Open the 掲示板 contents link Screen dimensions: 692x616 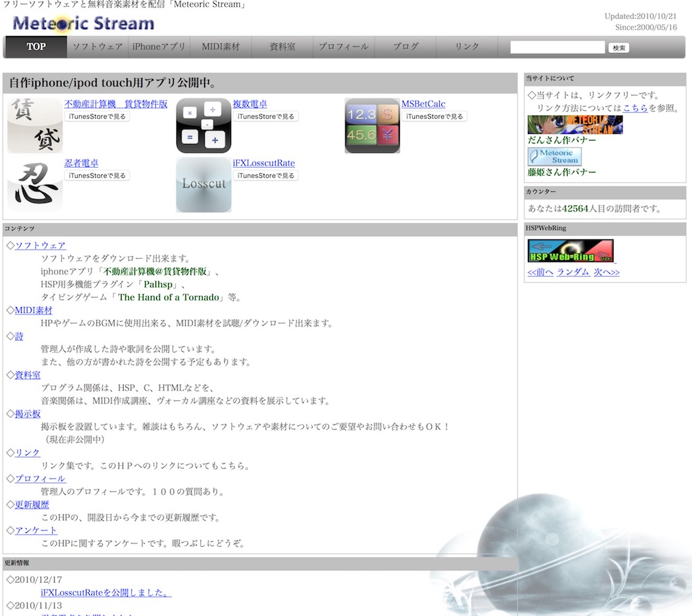pos(27,414)
